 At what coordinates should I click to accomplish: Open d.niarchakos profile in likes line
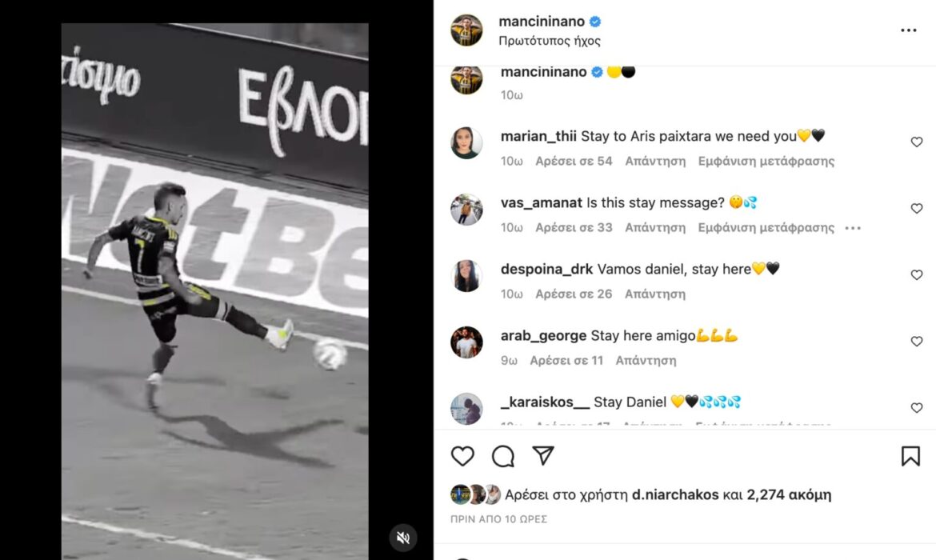[x=675, y=495]
